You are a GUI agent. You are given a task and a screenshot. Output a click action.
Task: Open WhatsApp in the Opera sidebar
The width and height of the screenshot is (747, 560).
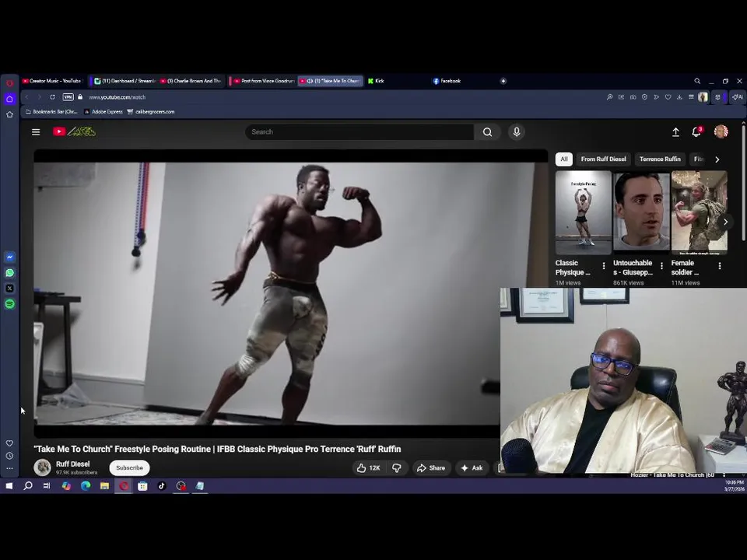tap(10, 273)
